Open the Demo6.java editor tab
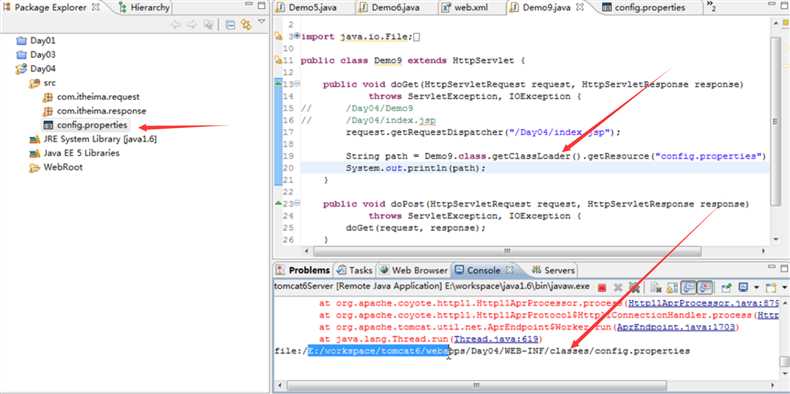Viewport: 790px width, 394px height. (x=390, y=8)
